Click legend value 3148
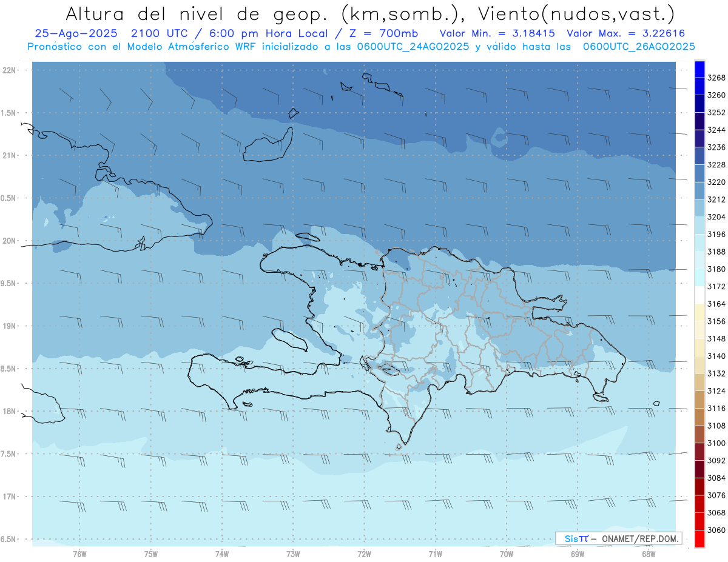Screen dimensions: 728x562 tap(716, 339)
